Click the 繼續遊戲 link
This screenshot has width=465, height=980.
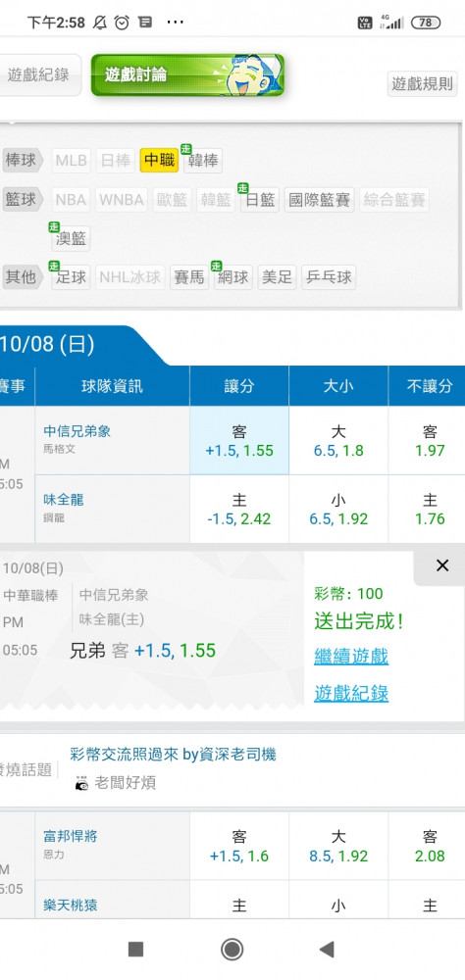[x=351, y=657]
